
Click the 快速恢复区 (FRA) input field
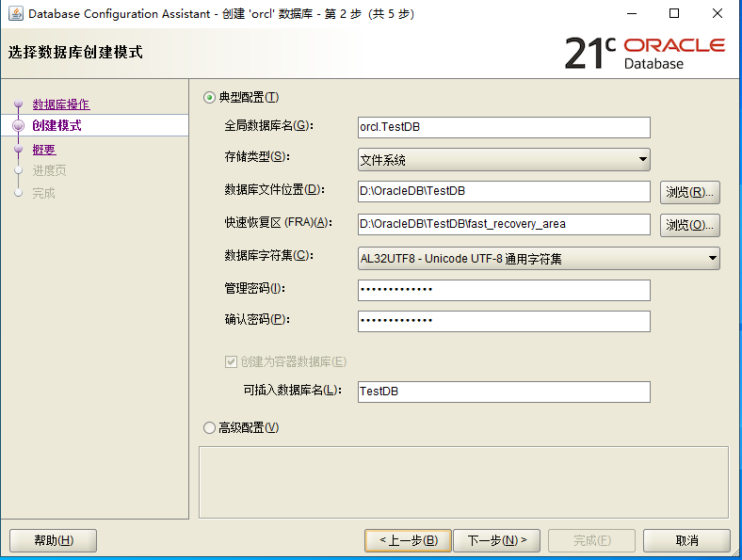pyautogui.click(x=504, y=224)
